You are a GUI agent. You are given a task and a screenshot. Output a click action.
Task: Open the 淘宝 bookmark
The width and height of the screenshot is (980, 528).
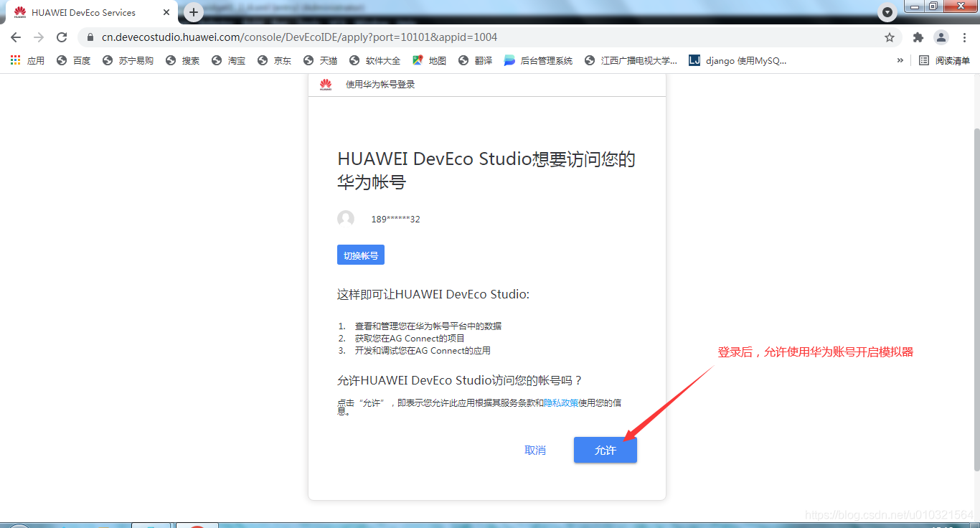tap(228, 60)
